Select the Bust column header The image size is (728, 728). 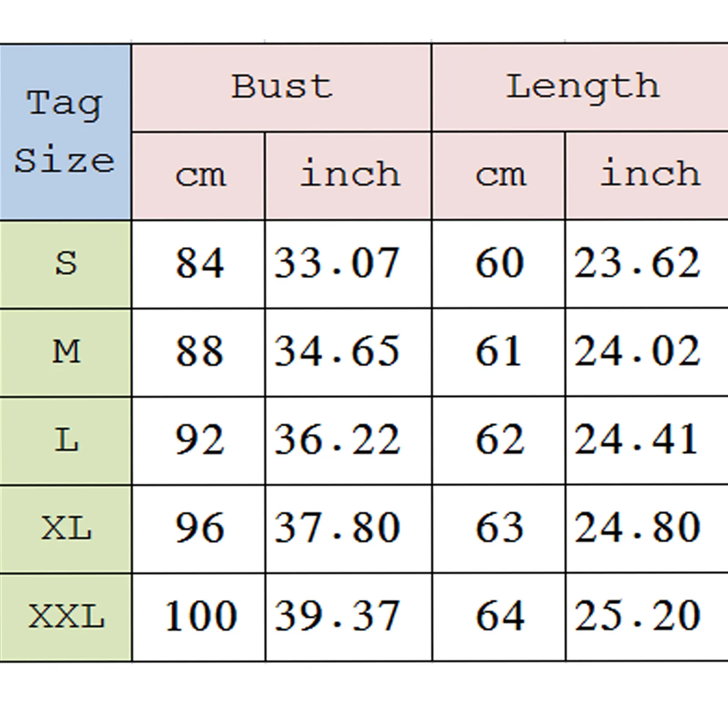pyautogui.click(x=282, y=87)
